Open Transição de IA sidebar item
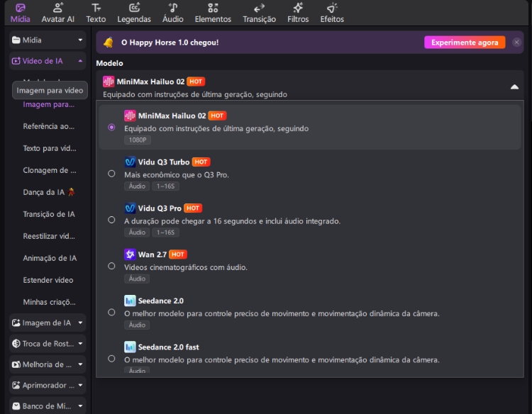Image resolution: width=532 pixels, height=414 pixels. [x=49, y=214]
